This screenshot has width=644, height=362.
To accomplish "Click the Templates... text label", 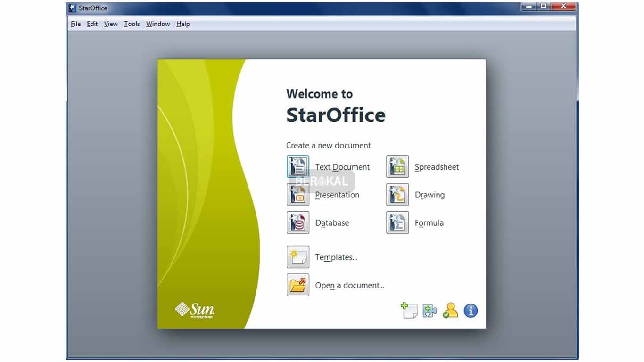I will [x=336, y=257].
